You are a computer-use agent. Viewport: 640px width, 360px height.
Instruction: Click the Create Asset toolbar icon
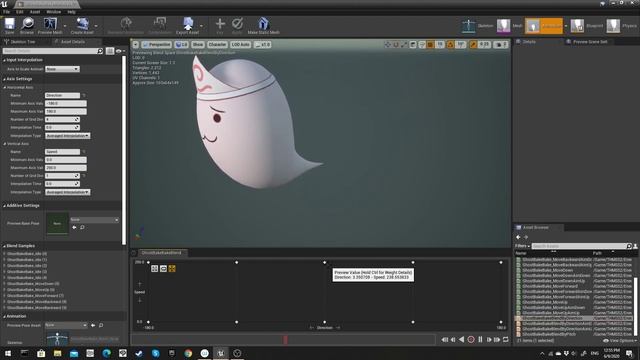pyautogui.click(x=82, y=25)
